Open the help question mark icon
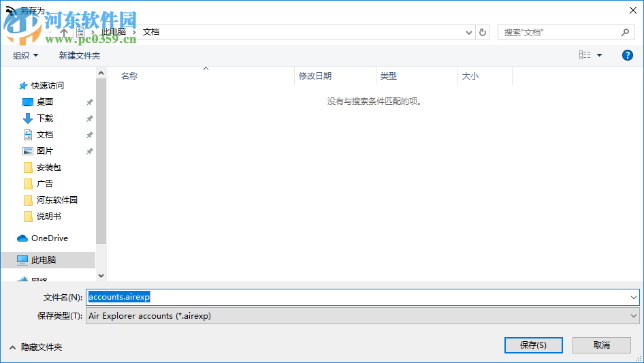Image resolution: width=644 pixels, height=363 pixels. click(627, 55)
